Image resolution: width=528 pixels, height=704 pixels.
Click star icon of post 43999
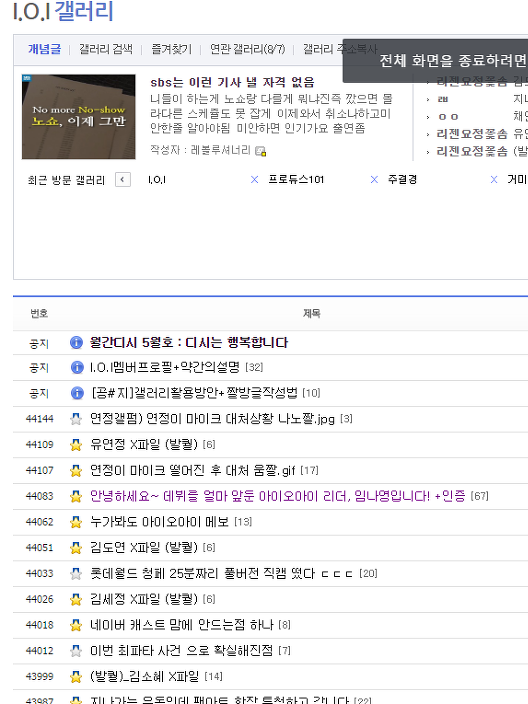76,677
